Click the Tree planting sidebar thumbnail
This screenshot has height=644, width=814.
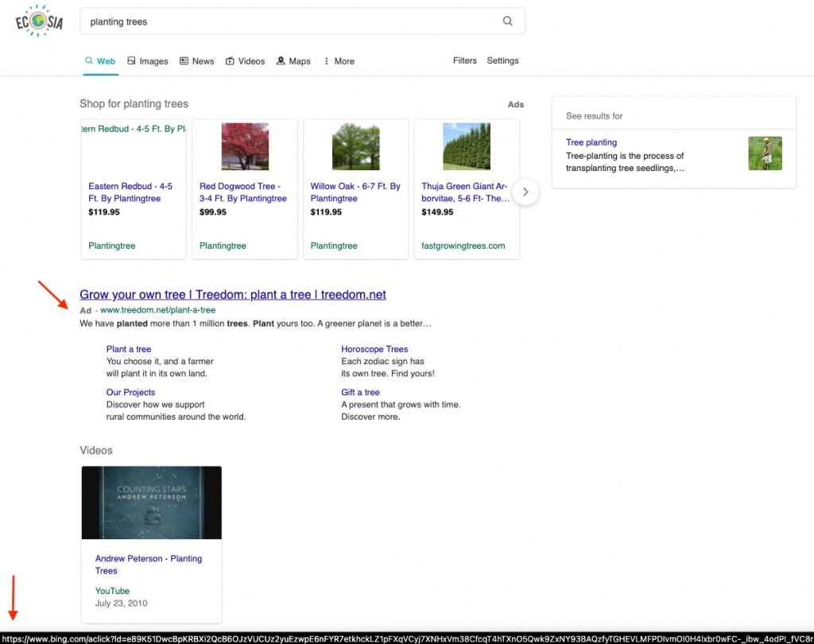(765, 153)
